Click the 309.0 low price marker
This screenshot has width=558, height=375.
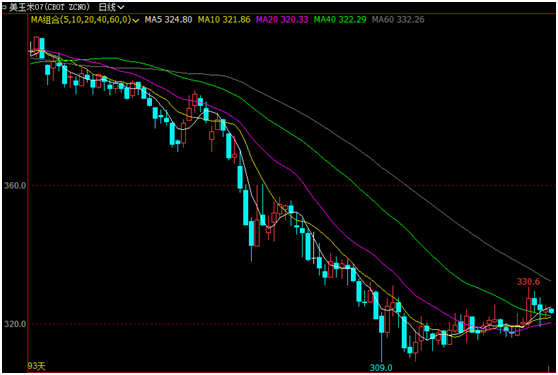381,368
